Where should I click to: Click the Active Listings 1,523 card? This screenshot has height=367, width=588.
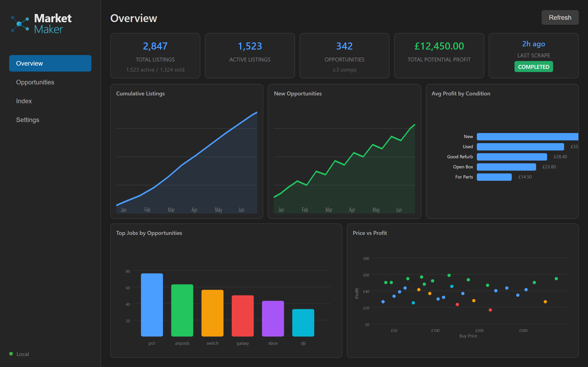point(249,56)
